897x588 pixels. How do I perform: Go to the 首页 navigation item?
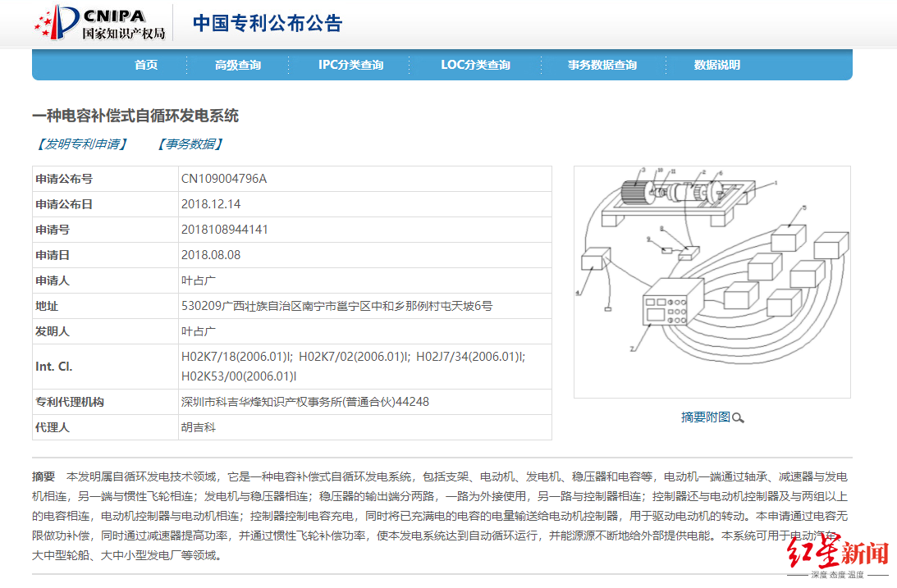point(146,66)
